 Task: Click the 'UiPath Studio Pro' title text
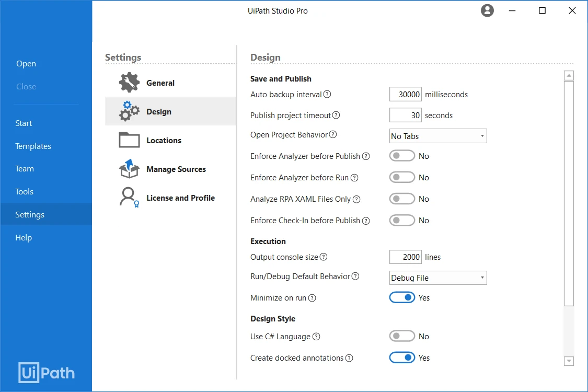pos(278,11)
